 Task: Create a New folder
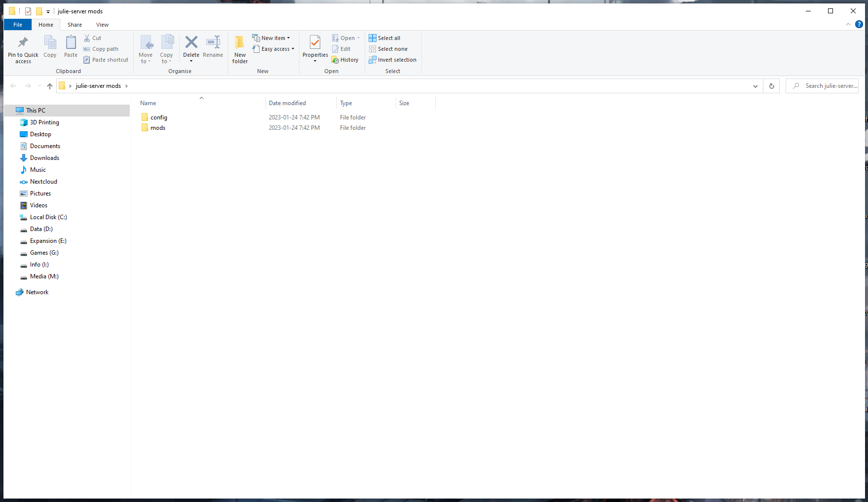click(239, 49)
